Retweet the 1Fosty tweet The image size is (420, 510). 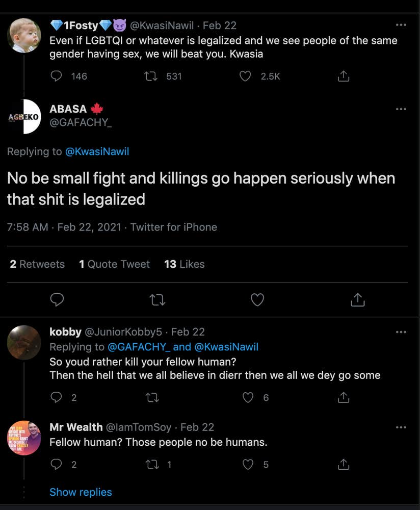(x=151, y=76)
